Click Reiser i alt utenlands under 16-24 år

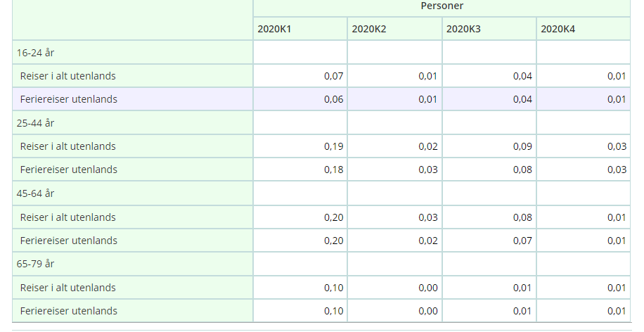click(68, 76)
